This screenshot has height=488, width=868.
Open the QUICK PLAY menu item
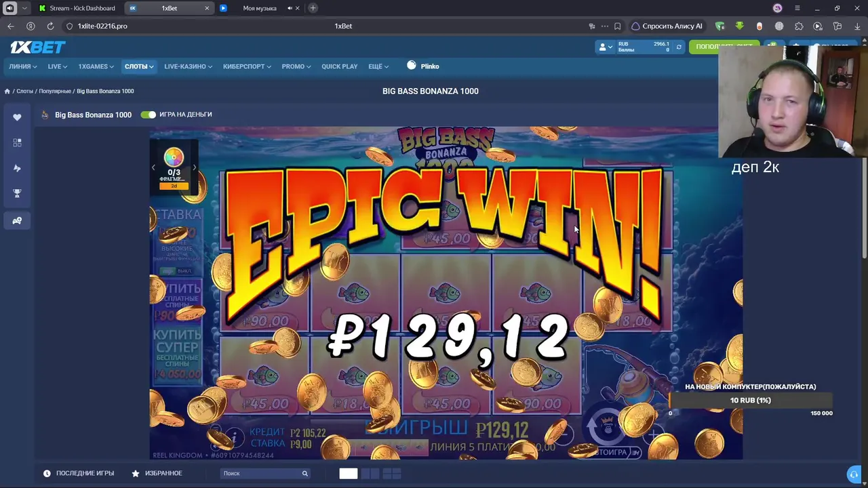340,66
